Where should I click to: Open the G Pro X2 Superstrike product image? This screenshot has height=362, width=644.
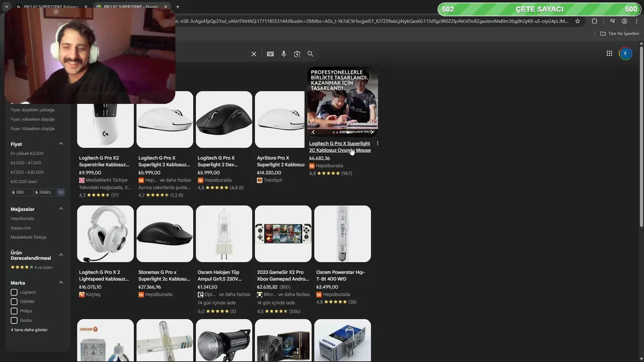(105, 119)
